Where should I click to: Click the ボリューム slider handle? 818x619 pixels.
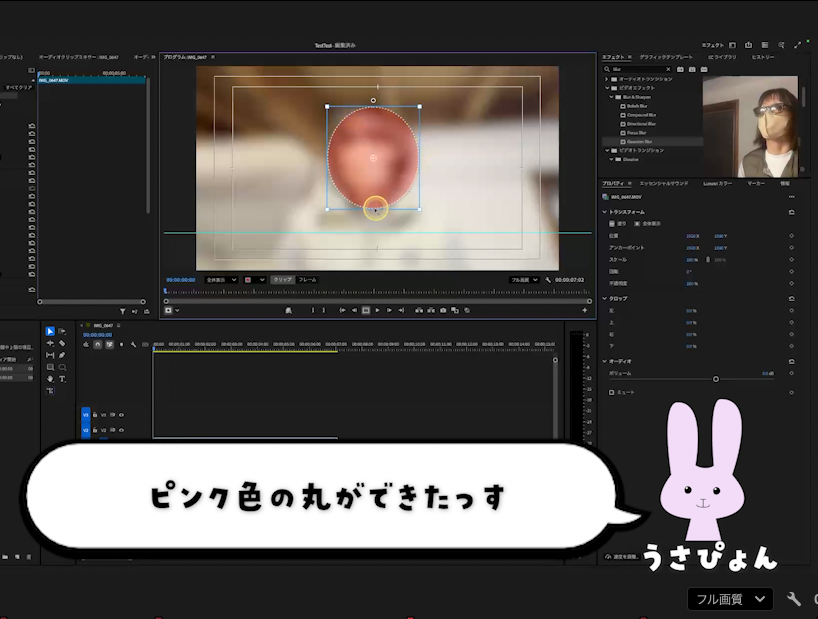[x=715, y=379]
